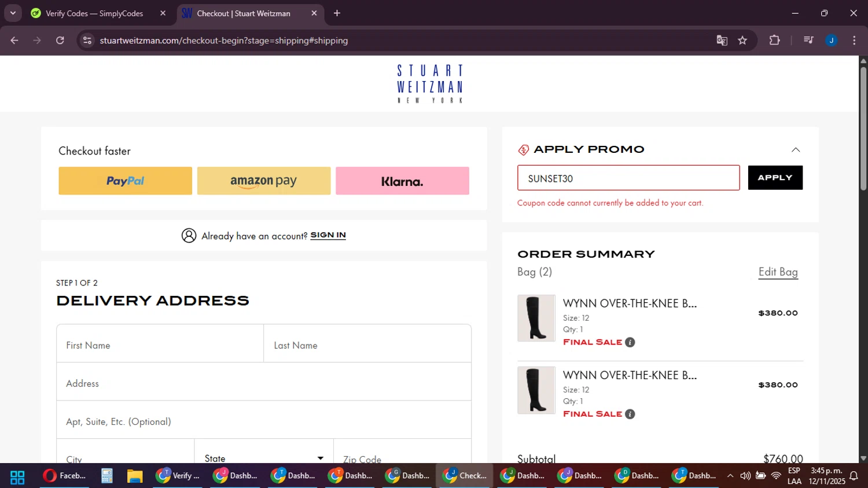Viewport: 868px width, 488px height.
Task: Open the clock showing 3:45 p. m.
Action: pyautogui.click(x=827, y=476)
